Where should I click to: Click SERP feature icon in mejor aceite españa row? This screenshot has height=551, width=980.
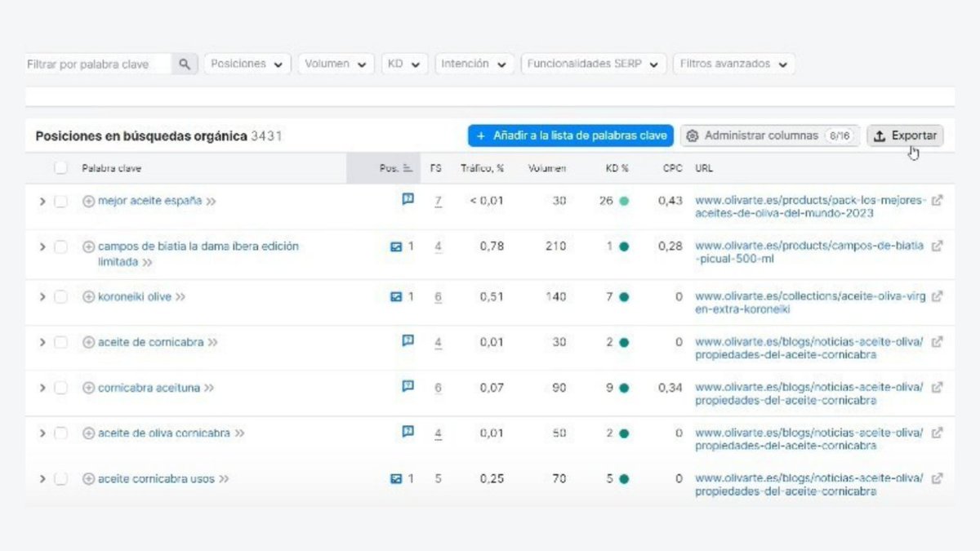pyautogui.click(x=408, y=199)
